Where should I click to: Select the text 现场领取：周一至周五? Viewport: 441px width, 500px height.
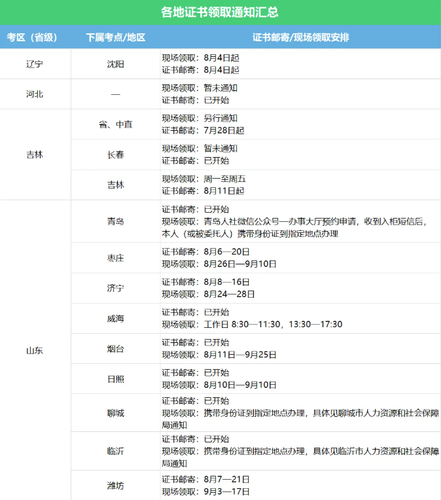tap(204, 179)
